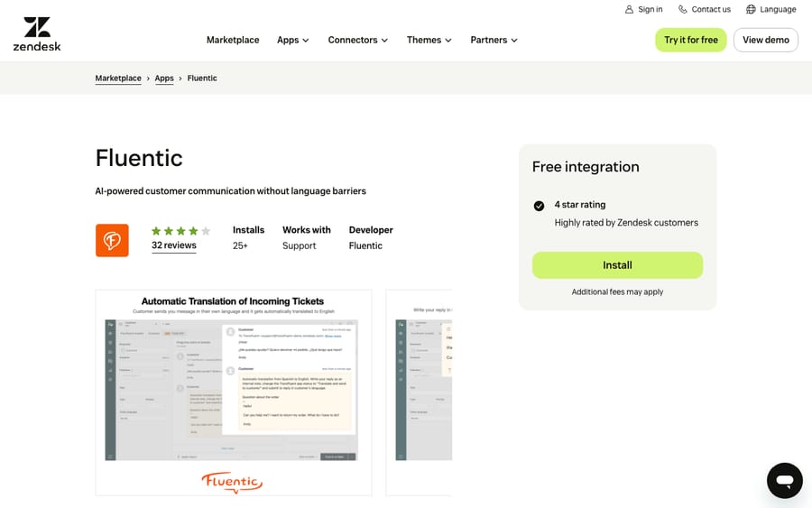Click the orange Fluentic app icon
Image resolution: width=812 pixels, height=508 pixels.
pos(112,240)
